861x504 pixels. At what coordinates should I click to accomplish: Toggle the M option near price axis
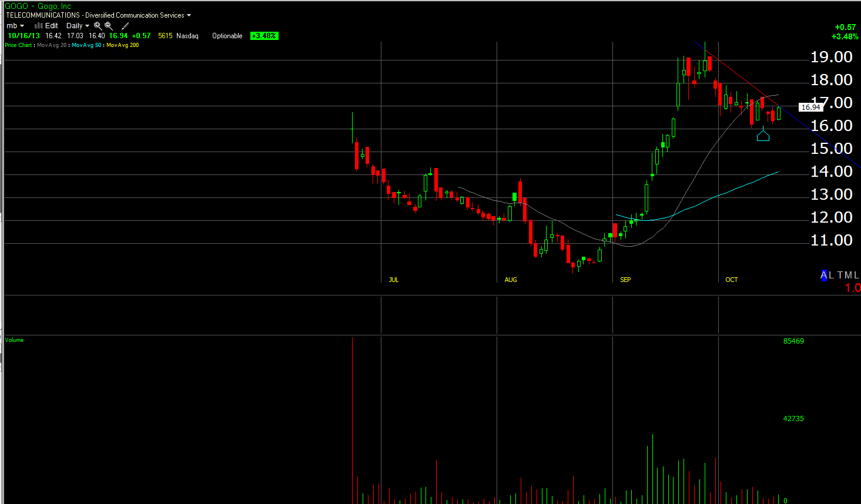(x=849, y=275)
